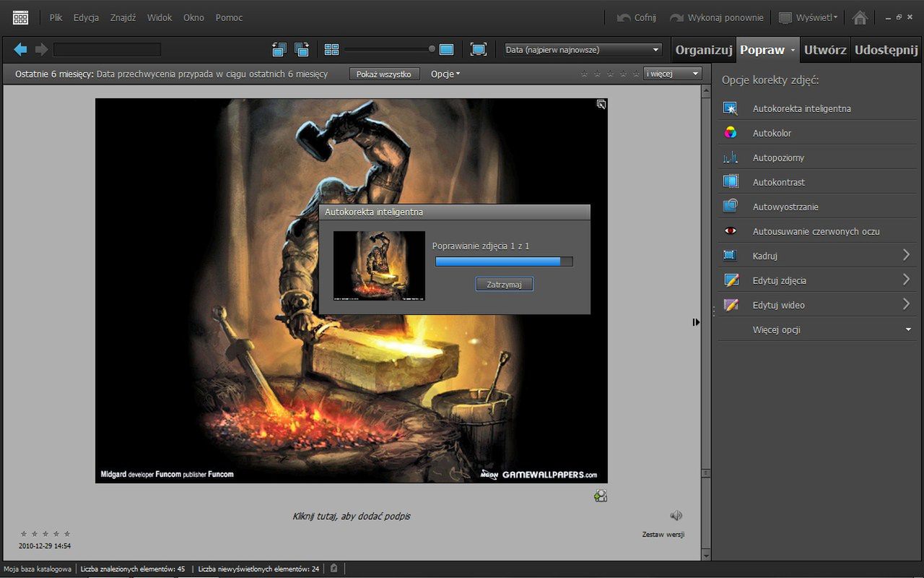Click the corner icon on photo
The width and height of the screenshot is (924, 578).
(x=601, y=105)
